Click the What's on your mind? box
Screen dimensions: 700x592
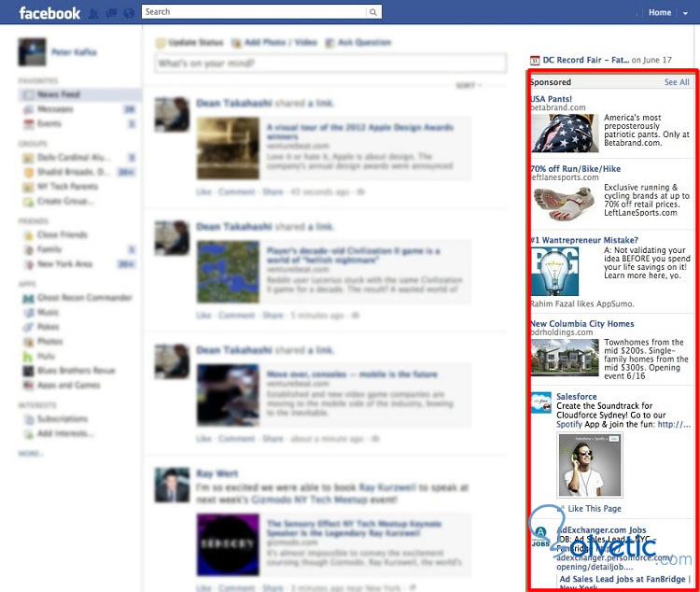pos(330,63)
